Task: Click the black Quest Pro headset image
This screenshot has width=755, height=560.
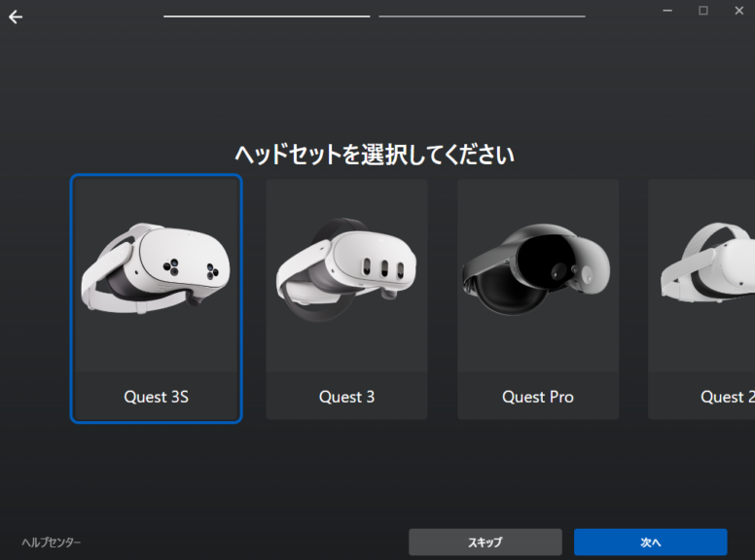Action: click(536, 269)
